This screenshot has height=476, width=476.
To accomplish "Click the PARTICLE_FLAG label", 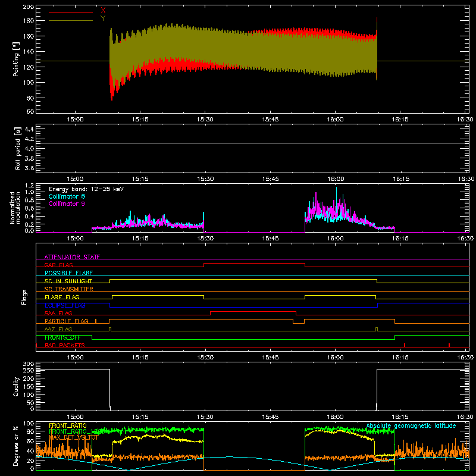I will pos(67,321).
